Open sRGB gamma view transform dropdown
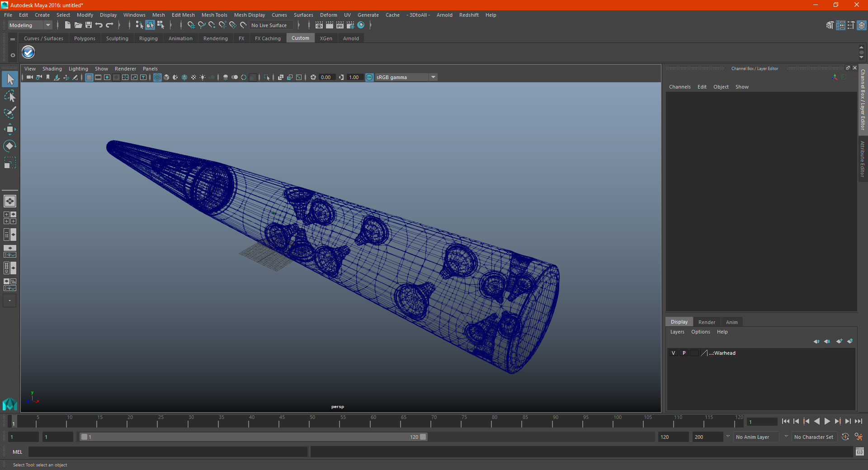This screenshot has height=470, width=868. point(406,77)
